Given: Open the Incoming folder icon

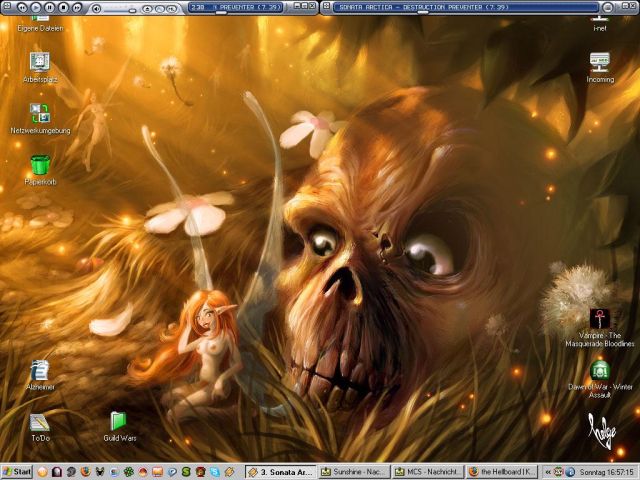Looking at the screenshot, I should pos(600,62).
